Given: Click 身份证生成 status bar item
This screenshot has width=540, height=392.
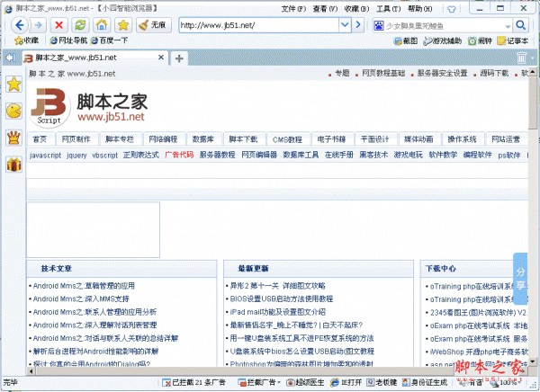Looking at the screenshot, I should pos(424,382).
